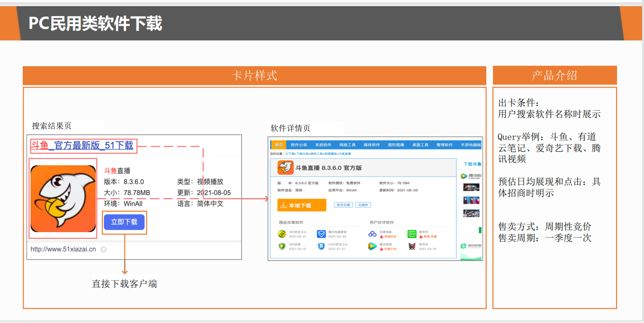Click the 吐槽大会 link under 腾讯视频
The width and height of the screenshot is (644, 323).
pyautogui.click(x=390, y=249)
